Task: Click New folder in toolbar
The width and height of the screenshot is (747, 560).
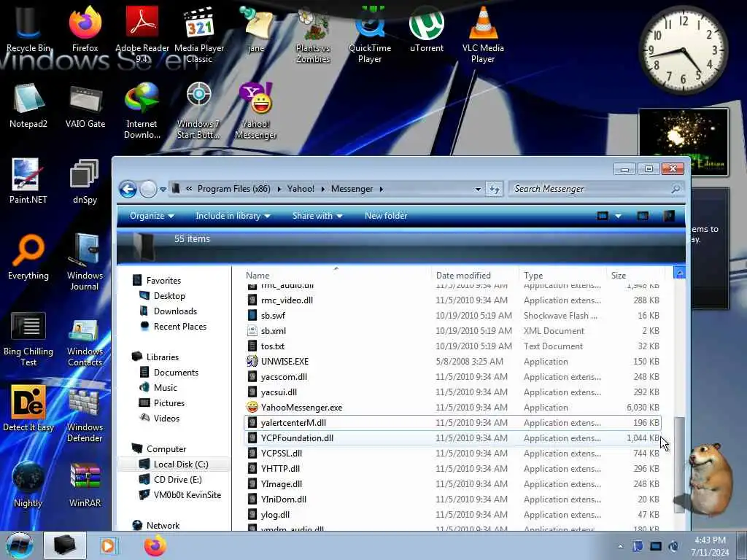Action: [386, 216]
